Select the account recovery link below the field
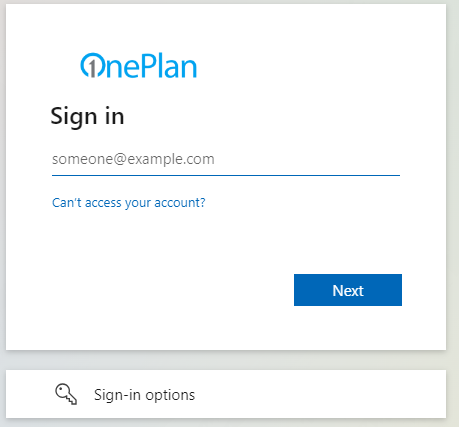 (x=129, y=203)
